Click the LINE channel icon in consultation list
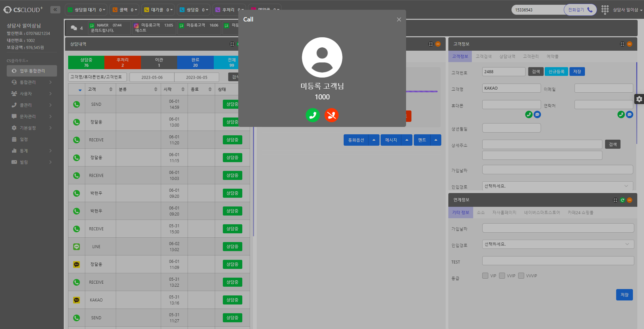644x329 pixels. (77, 246)
